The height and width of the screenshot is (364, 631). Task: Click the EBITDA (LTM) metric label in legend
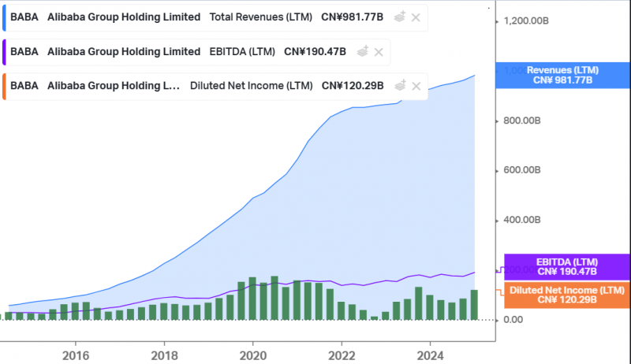pos(242,52)
